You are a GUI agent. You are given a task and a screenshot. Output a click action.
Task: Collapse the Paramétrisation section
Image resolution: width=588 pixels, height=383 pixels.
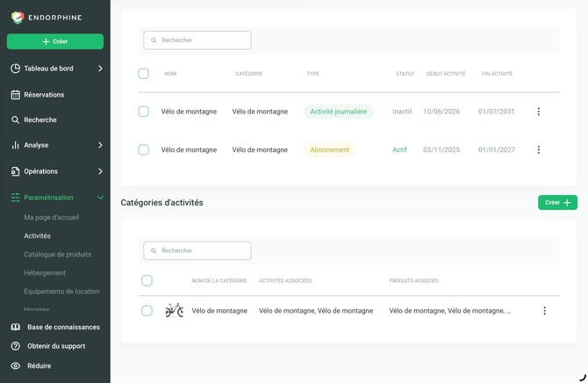click(x=100, y=198)
